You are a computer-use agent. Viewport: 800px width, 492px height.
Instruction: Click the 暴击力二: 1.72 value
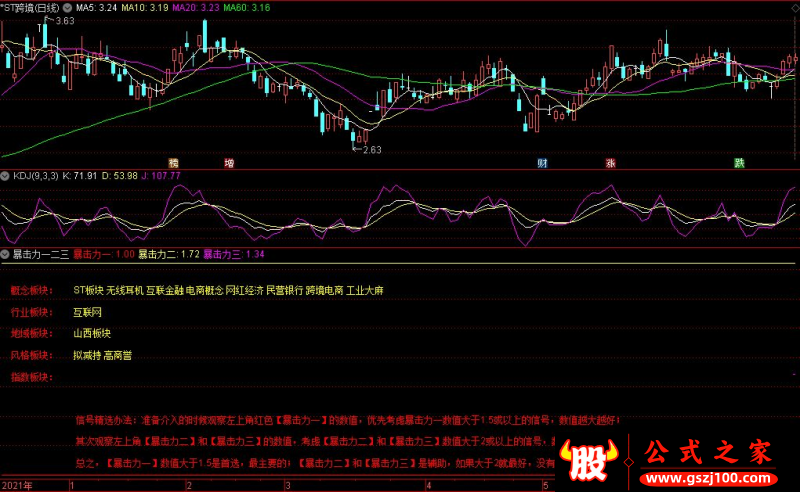pos(169,254)
